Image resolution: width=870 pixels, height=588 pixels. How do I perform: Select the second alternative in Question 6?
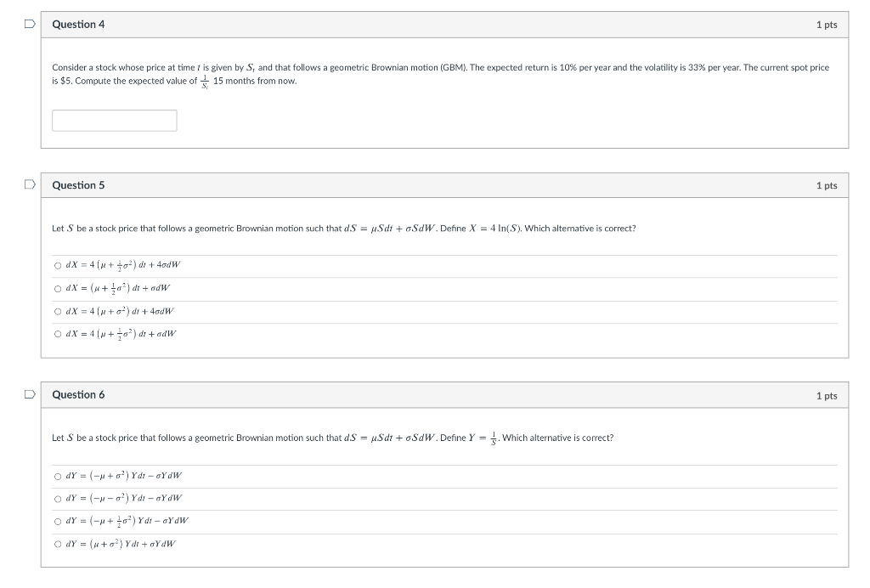pyautogui.click(x=56, y=499)
